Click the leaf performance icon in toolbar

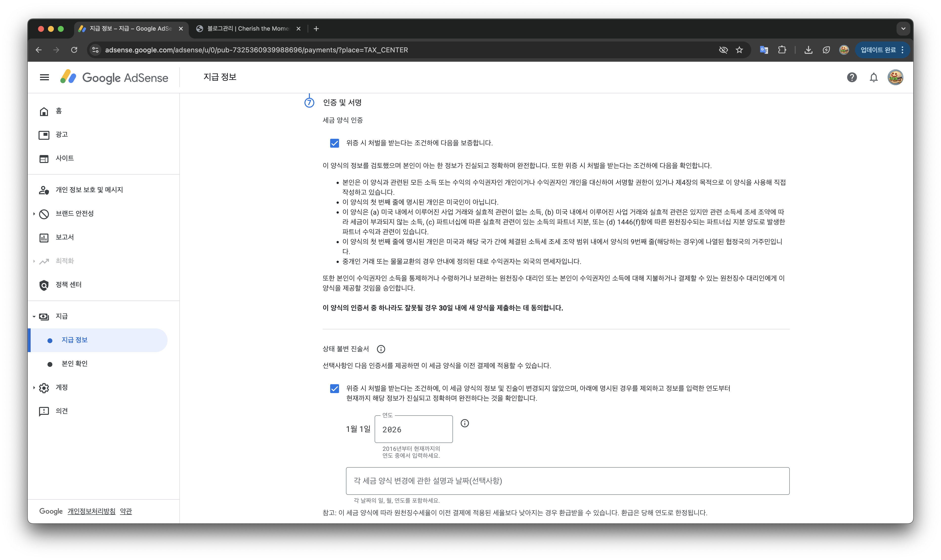[826, 50]
